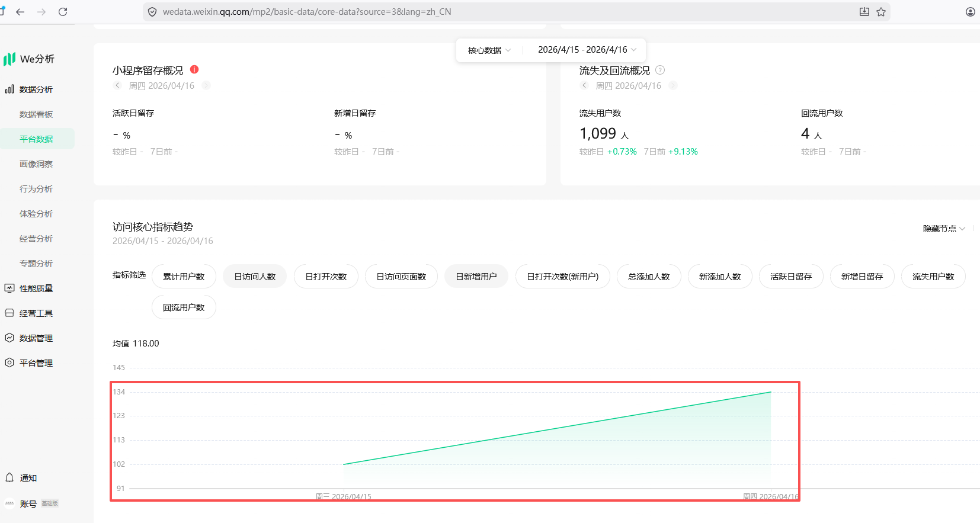Bookmark this page with the star icon
Image resolution: width=980 pixels, height=523 pixels.
[x=881, y=12]
